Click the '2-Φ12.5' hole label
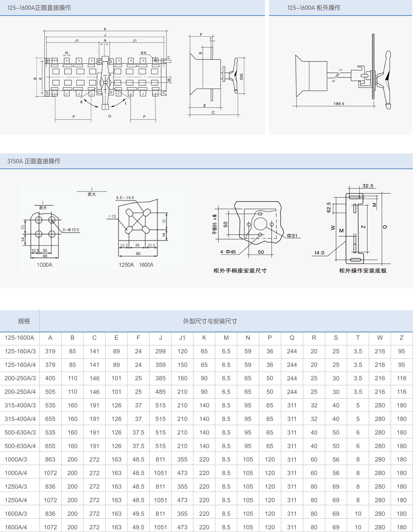The height and width of the screenshot is (532, 413). (x=71, y=230)
